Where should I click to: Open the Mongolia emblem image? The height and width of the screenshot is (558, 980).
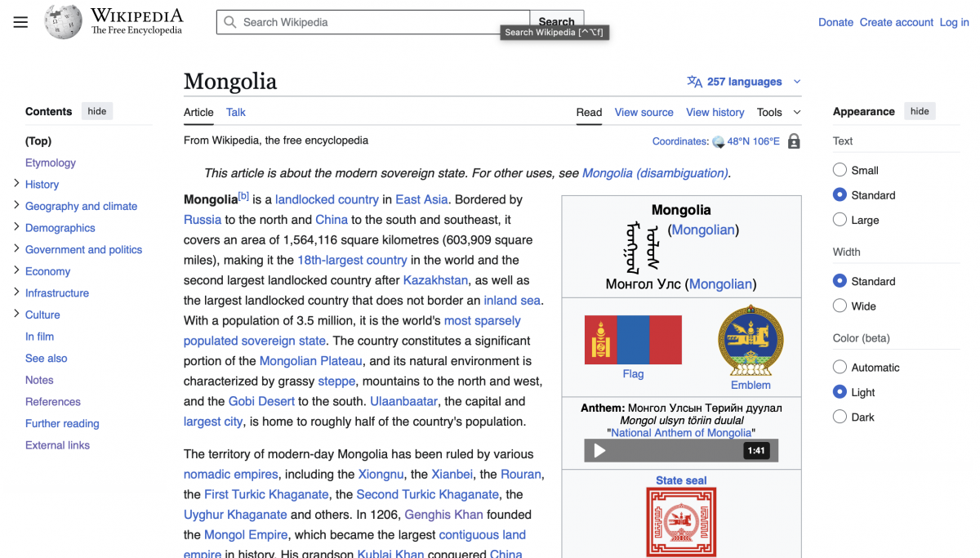(x=751, y=341)
